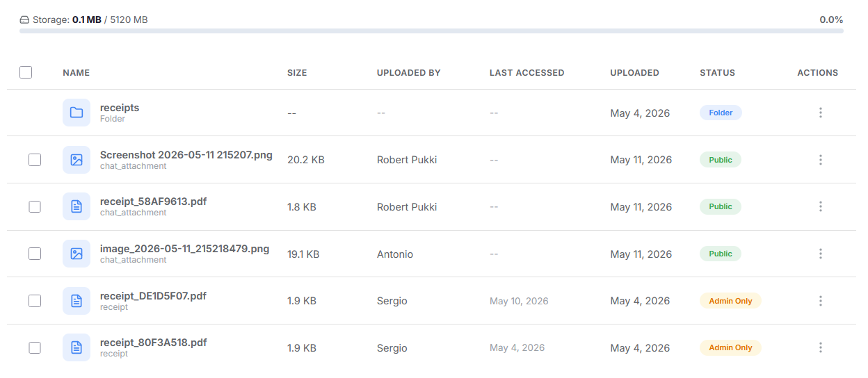The height and width of the screenshot is (378, 868).
Task: Open actions menu for Screenshot 2026-05-11 215207.png
Action: [x=821, y=160]
